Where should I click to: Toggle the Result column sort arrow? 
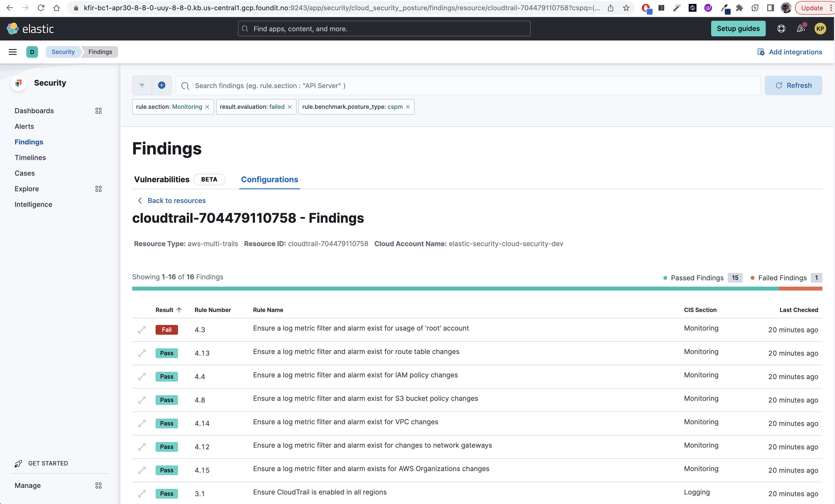(179, 309)
